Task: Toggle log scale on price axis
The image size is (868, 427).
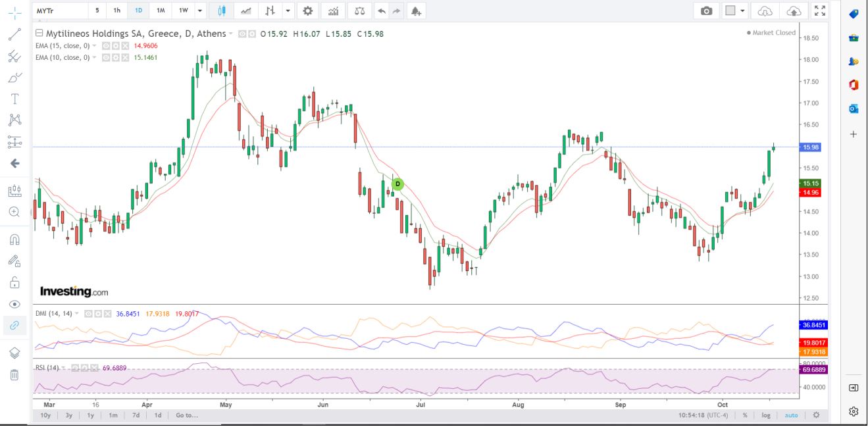Action: (x=766, y=415)
